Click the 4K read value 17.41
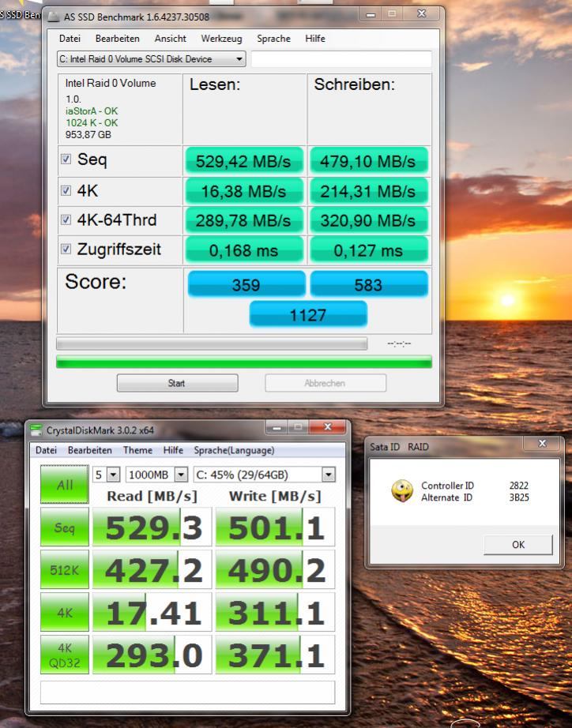 coord(152,613)
